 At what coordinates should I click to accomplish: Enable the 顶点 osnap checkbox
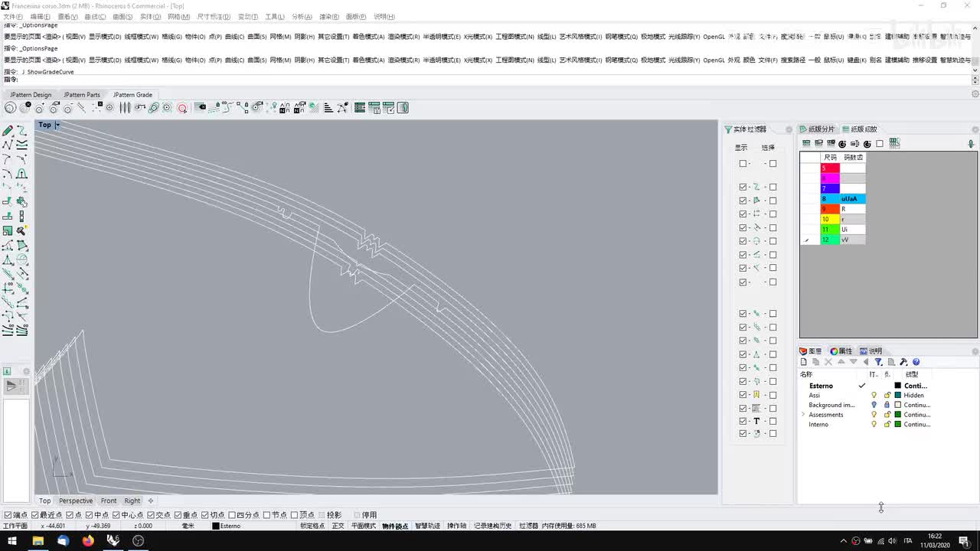point(294,515)
